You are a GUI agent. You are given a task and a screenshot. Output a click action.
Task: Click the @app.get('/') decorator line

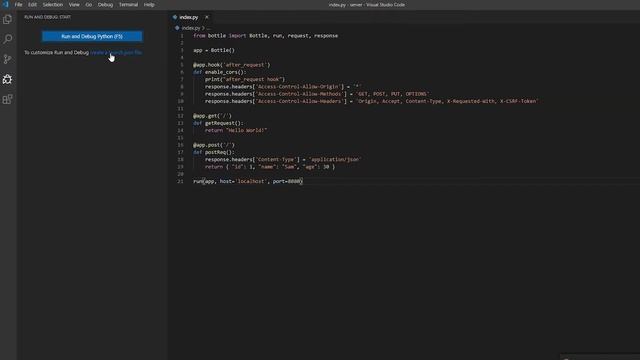[212, 116]
